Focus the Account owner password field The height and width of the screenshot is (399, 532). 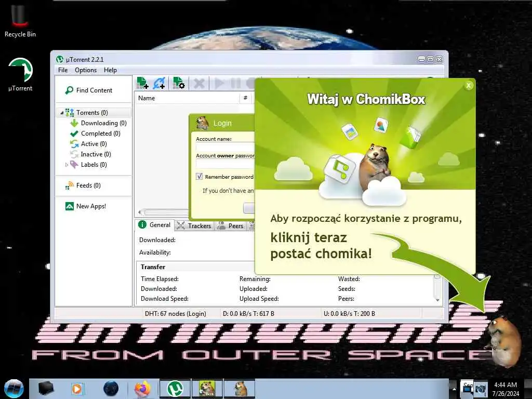(x=225, y=164)
